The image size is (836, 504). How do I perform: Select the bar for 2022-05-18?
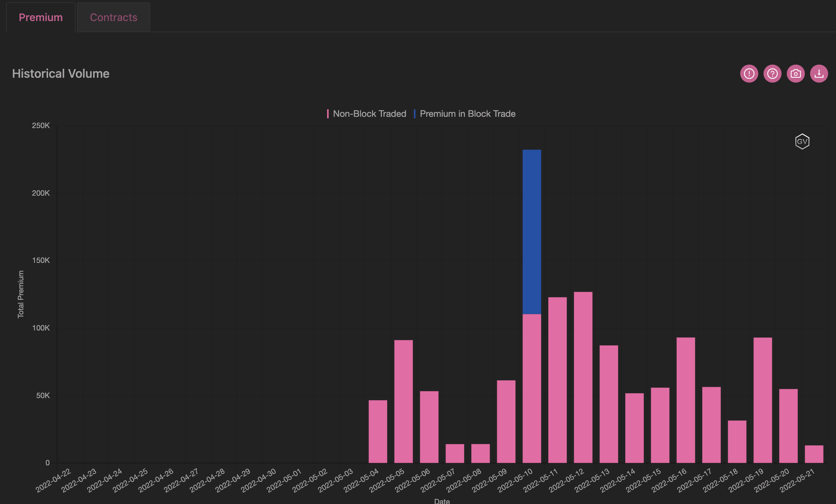pyautogui.click(x=737, y=442)
